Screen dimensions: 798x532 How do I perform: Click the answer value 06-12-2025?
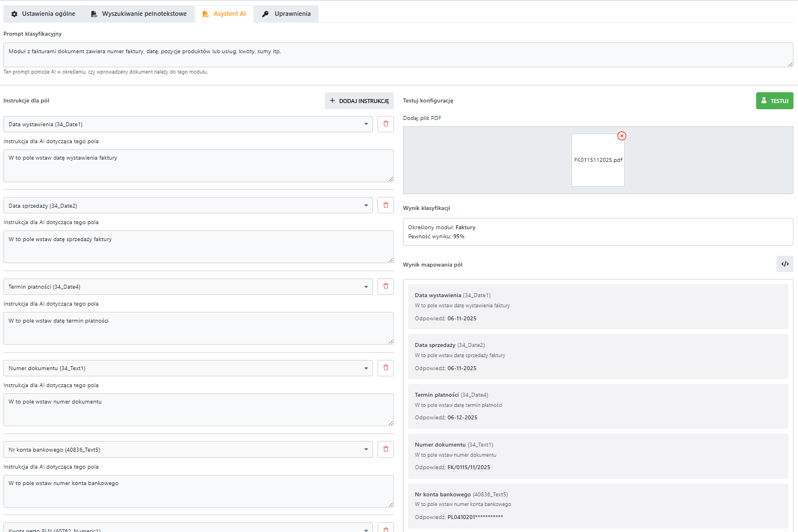pos(462,418)
